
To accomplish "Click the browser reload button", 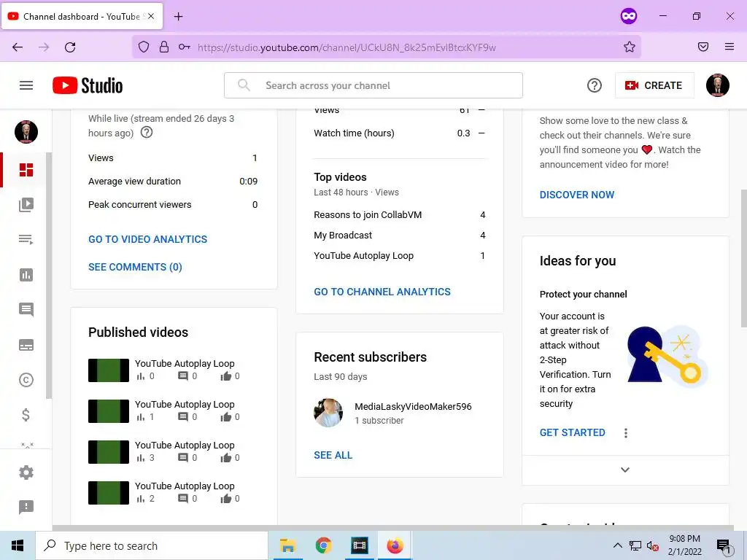I will click(x=70, y=47).
